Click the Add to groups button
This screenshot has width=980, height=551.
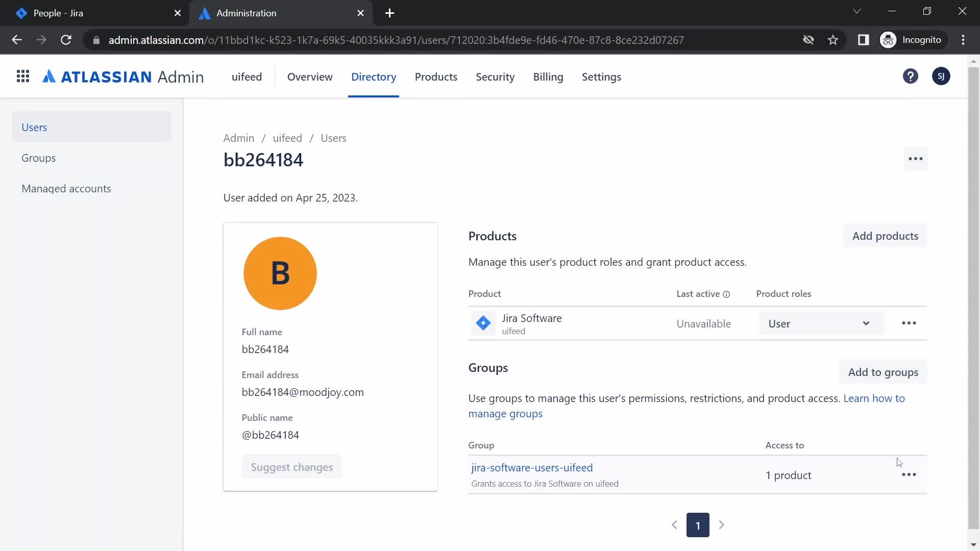tap(883, 372)
